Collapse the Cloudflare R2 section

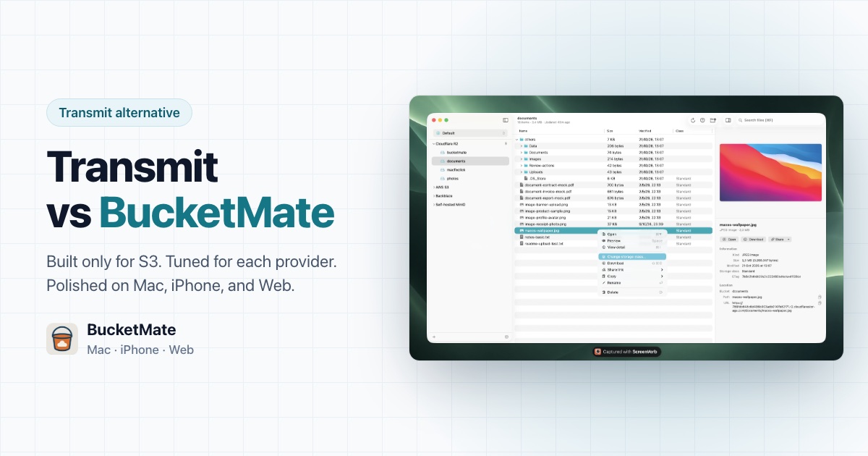(x=433, y=144)
